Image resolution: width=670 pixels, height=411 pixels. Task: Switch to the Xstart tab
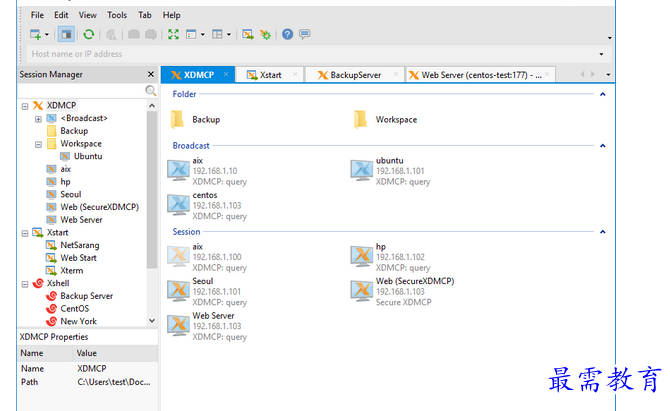(270, 75)
